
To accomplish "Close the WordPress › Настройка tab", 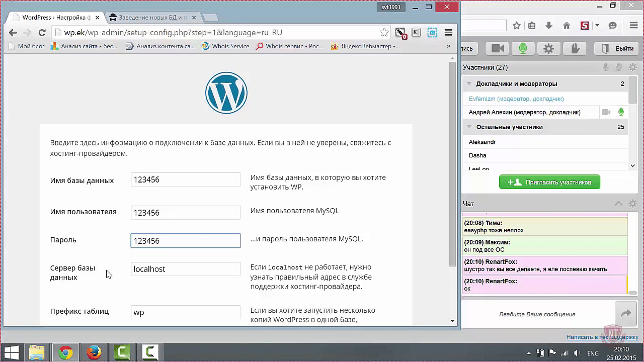I will [x=97, y=18].
